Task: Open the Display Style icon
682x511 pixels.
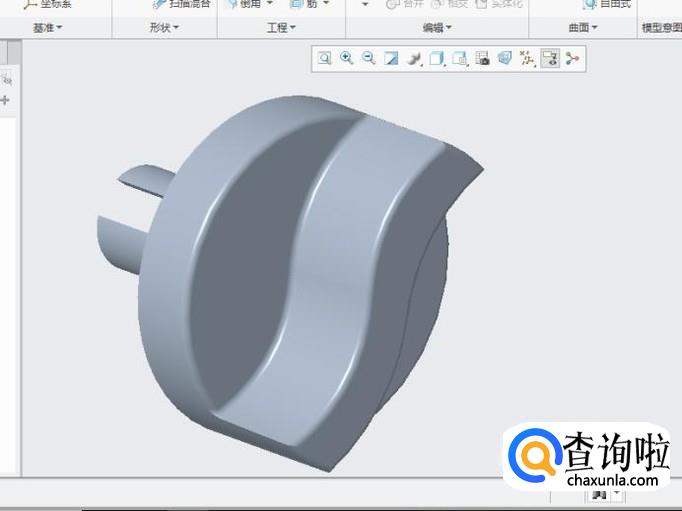Action: (437, 59)
